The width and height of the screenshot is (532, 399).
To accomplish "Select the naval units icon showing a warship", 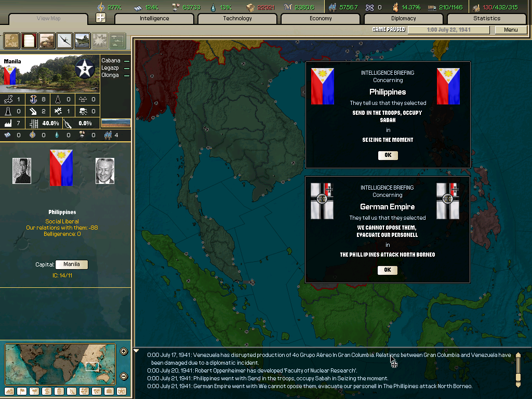I will pyautogui.click(x=81, y=41).
